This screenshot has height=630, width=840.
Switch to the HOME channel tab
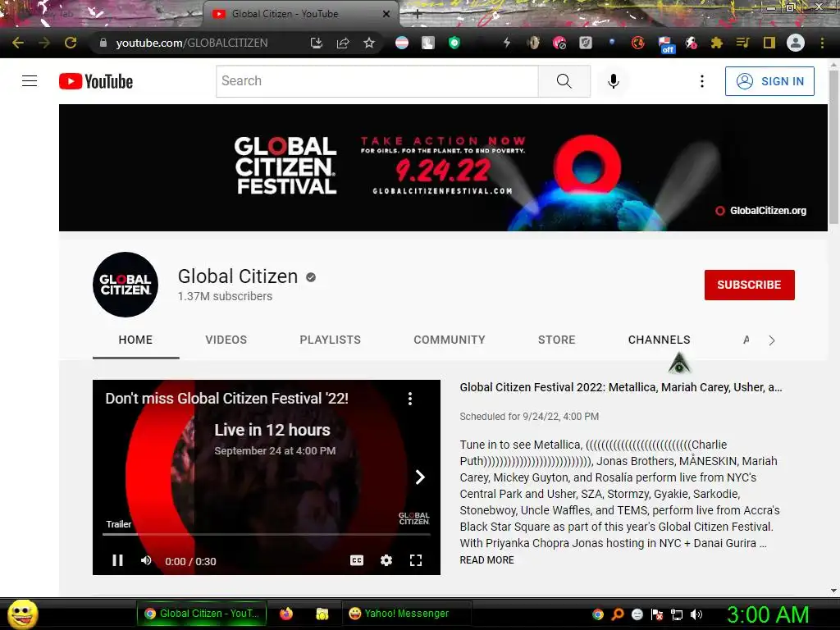coord(135,340)
